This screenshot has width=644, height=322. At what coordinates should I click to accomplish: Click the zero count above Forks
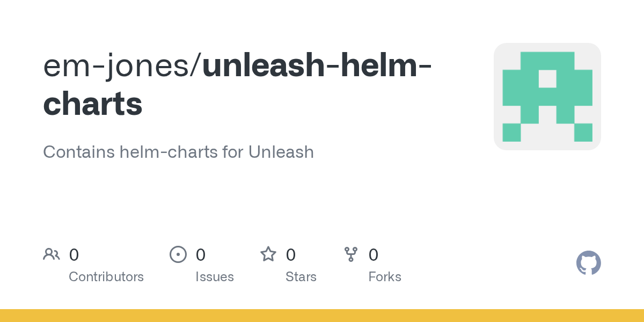tap(374, 254)
